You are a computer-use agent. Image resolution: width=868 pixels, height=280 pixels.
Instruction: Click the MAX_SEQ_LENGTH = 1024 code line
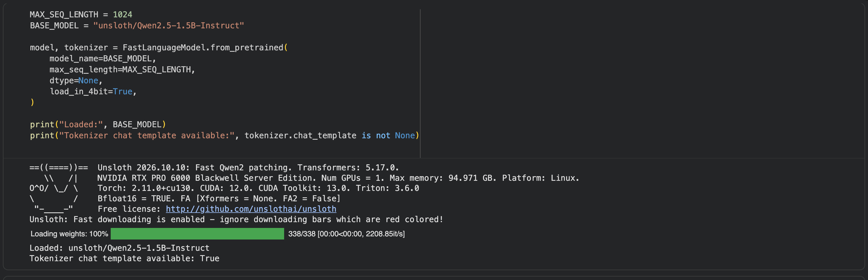(x=81, y=14)
